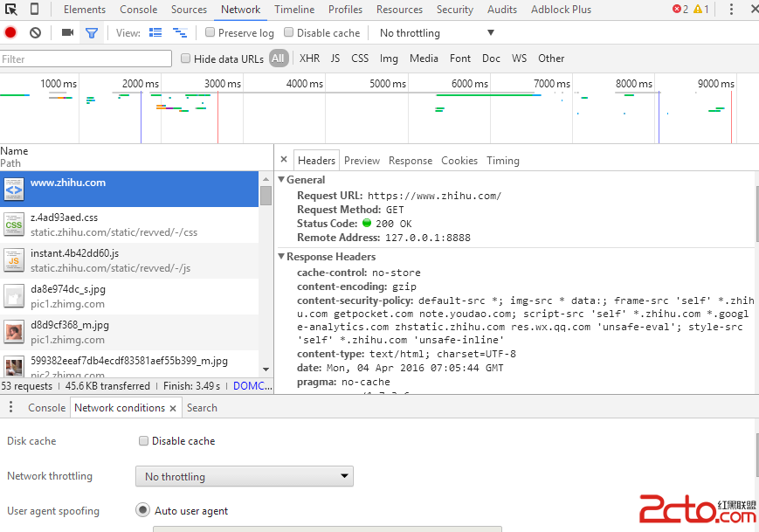This screenshot has width=759, height=532.
Task: Enable the Preserve log checkbox
Action: (x=210, y=32)
